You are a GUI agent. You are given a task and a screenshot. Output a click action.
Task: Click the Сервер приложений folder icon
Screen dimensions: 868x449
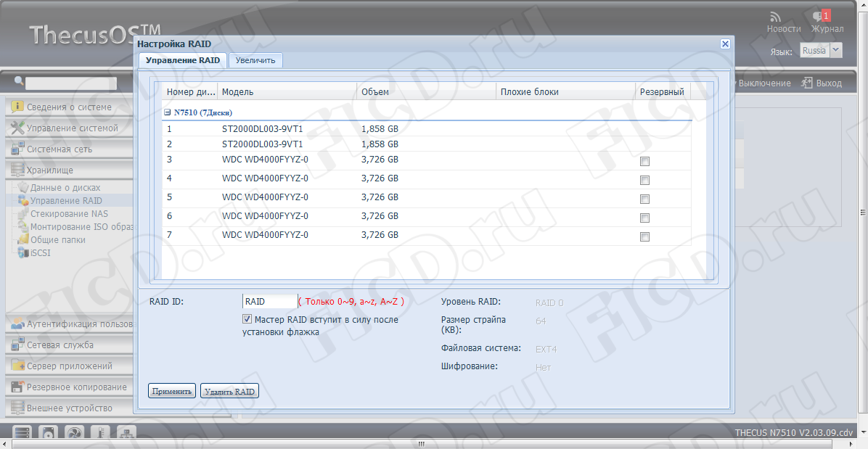tap(17, 366)
